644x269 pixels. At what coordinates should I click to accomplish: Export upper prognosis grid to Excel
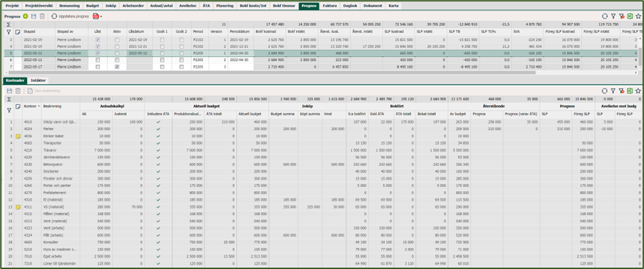(630, 16)
